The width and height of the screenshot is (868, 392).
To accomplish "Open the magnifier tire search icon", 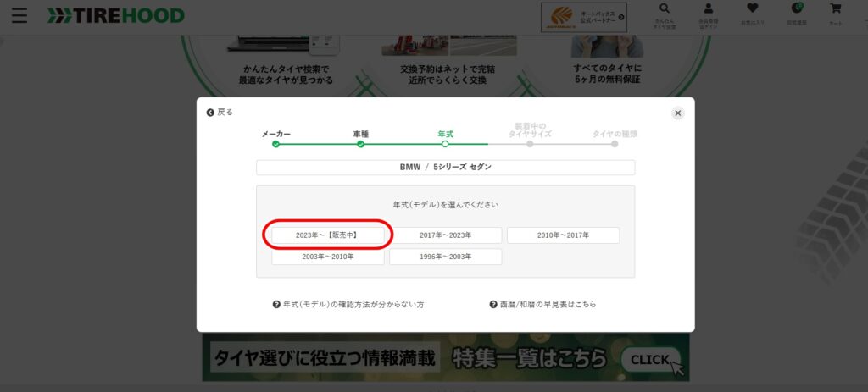I will [x=663, y=14].
